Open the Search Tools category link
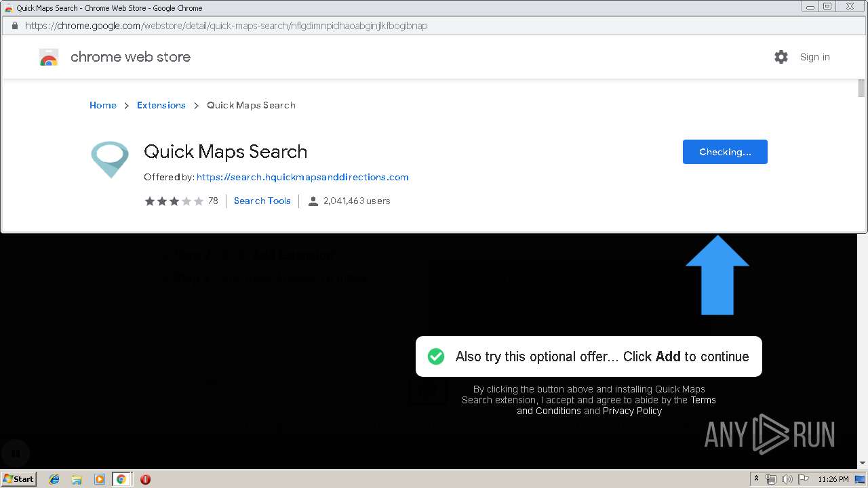This screenshot has height=488, width=868. pyautogui.click(x=262, y=201)
